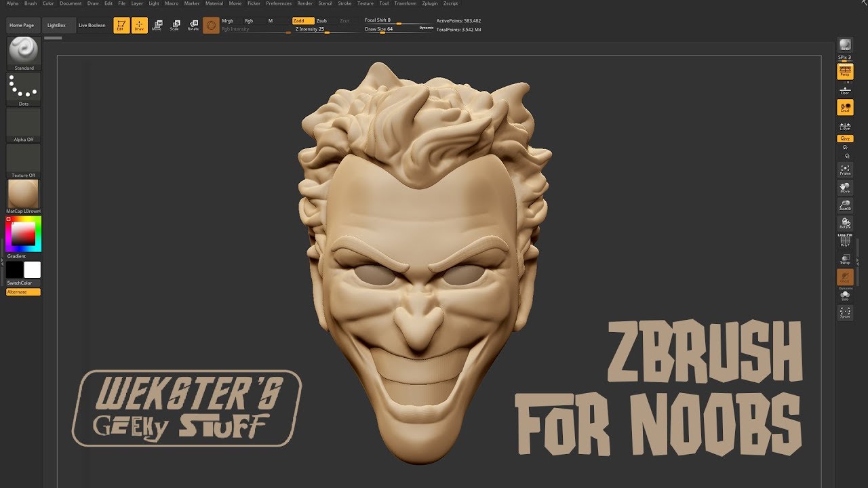
Task: Toggle Perspective (Persp) view
Action: [x=845, y=71]
